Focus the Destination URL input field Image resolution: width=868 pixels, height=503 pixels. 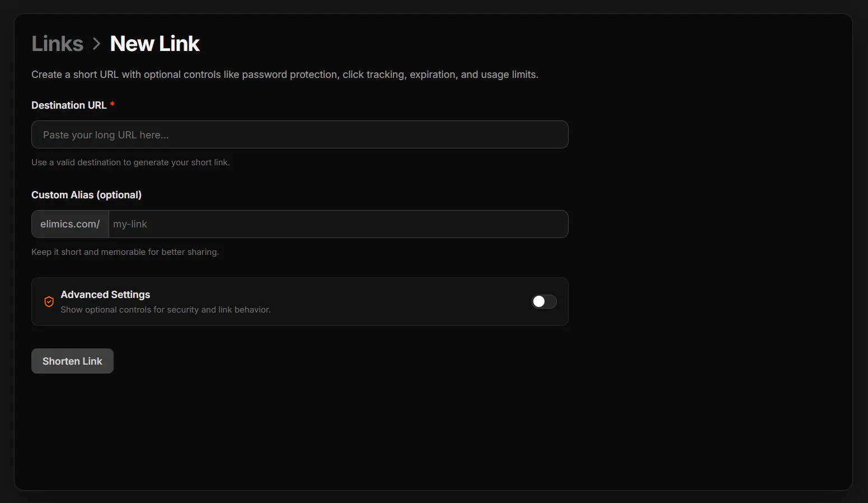[300, 134]
